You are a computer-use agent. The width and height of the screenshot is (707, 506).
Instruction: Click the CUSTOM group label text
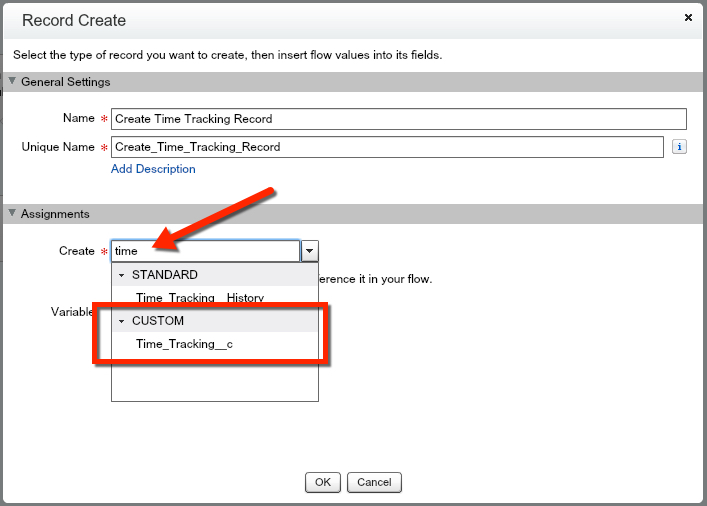tap(158, 322)
